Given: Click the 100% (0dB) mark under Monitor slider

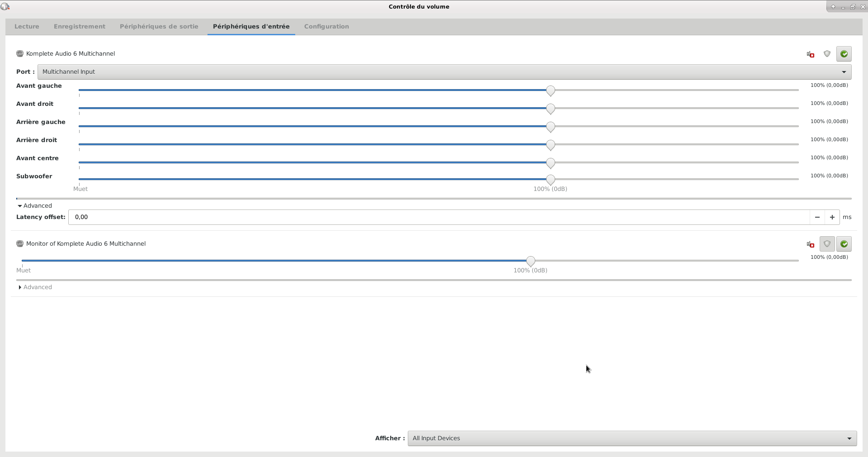Looking at the screenshot, I should click(530, 271).
